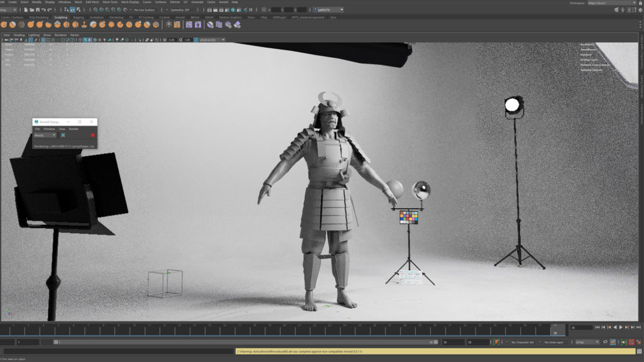644x362 pixels.
Task: Toggle the workspace lock padlock at top right
Action: pyautogui.click(x=641, y=3)
